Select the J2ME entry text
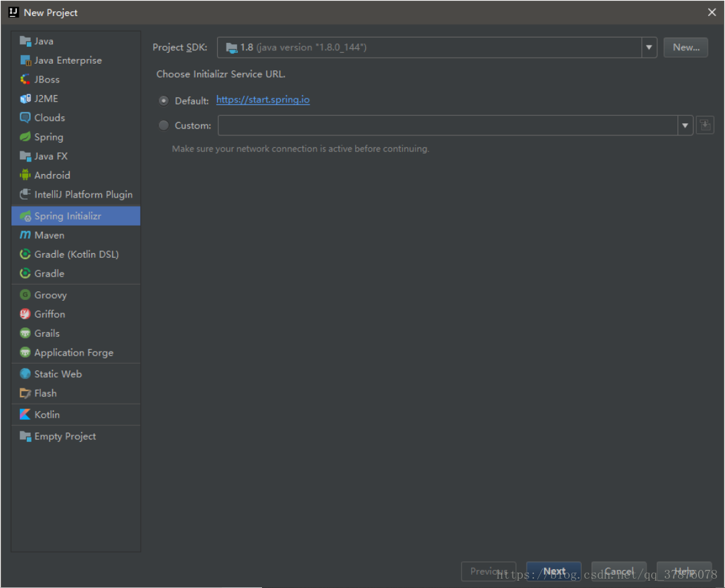This screenshot has width=725, height=588. tap(46, 98)
